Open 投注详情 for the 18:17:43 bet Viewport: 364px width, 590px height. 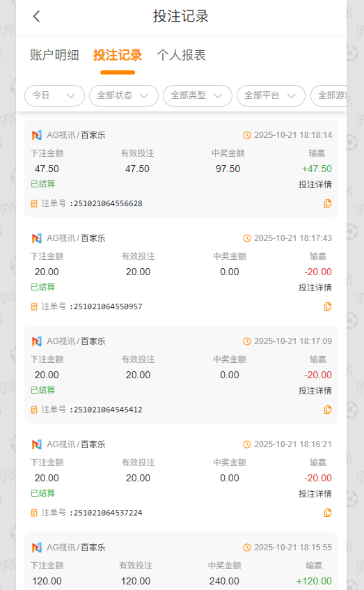coord(315,288)
